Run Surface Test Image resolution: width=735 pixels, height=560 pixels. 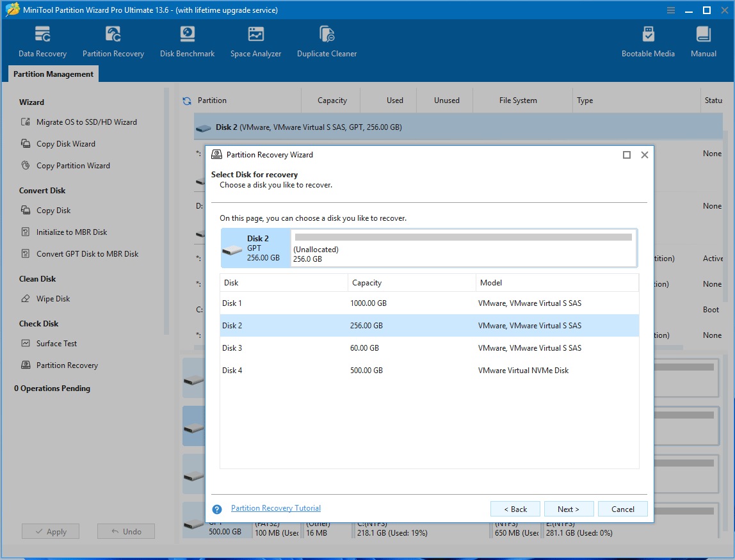click(x=49, y=344)
